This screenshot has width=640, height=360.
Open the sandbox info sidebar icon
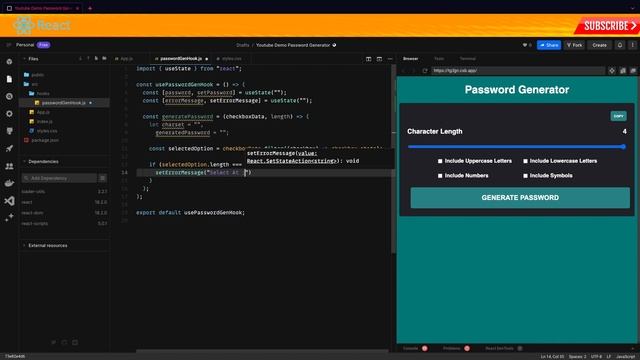(9, 62)
